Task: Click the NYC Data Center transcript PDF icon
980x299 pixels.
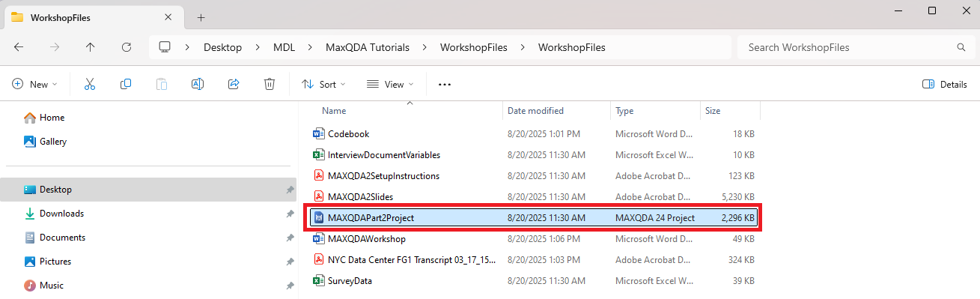Action: tap(318, 260)
